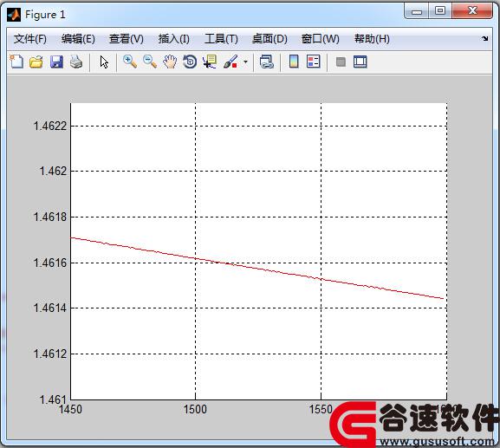The image size is (500, 448).
Task: Click the Link Plot icon
Action: click(x=267, y=62)
